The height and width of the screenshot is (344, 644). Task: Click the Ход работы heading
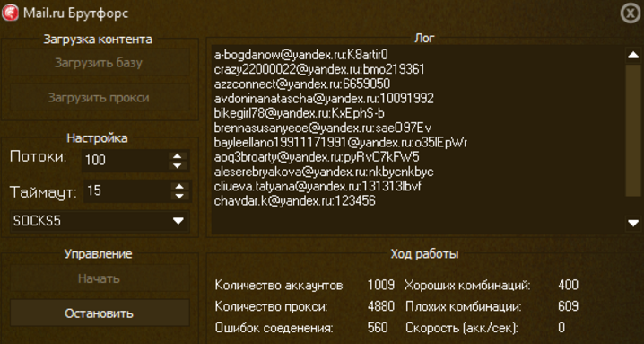pyautogui.click(x=424, y=254)
